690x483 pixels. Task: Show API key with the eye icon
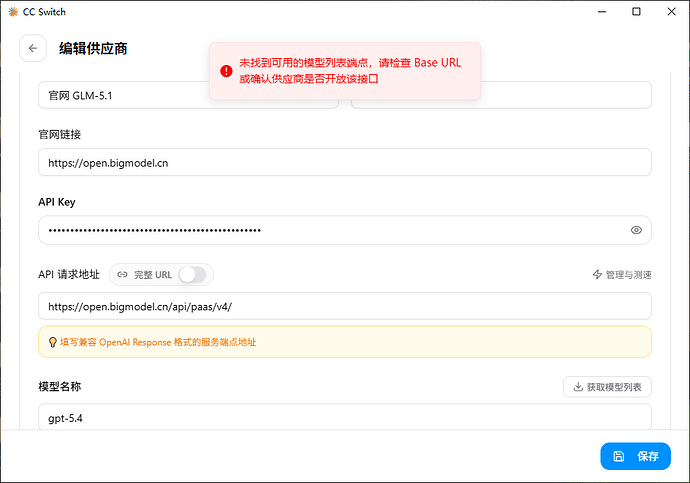pos(636,230)
